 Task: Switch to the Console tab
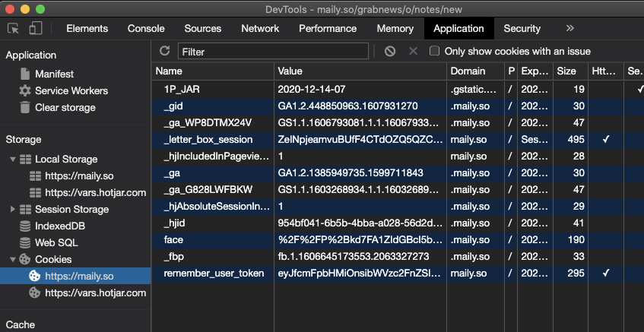click(x=146, y=28)
